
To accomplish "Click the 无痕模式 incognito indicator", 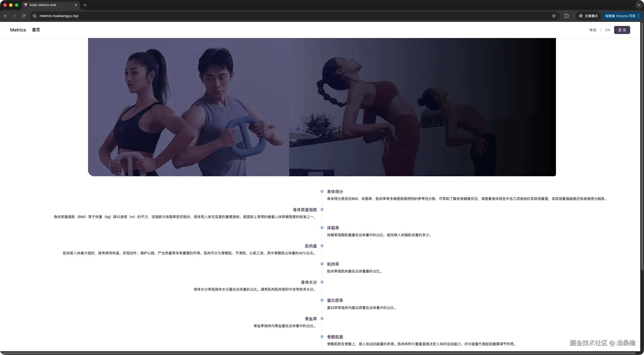I will 588,16.
